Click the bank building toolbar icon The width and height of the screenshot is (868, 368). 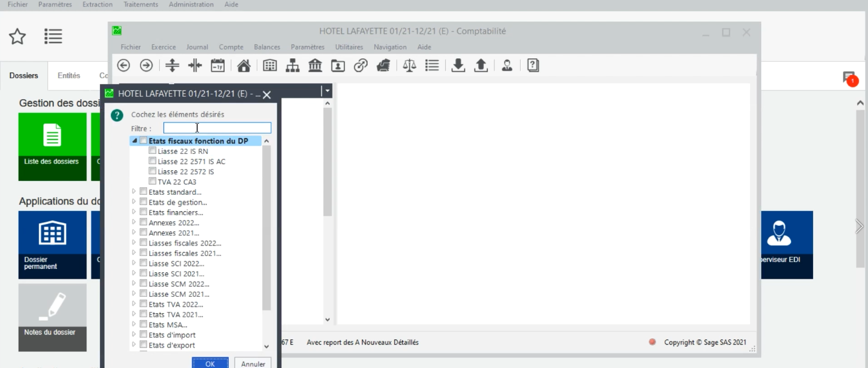click(315, 66)
